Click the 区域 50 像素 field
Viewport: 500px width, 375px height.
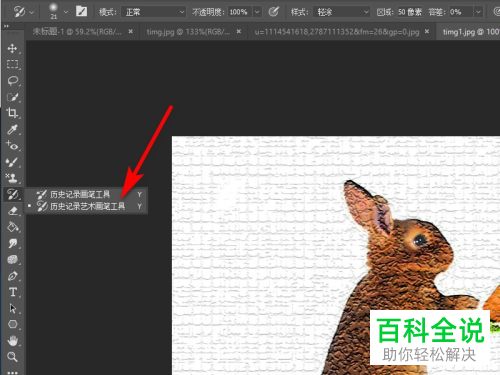click(x=410, y=12)
